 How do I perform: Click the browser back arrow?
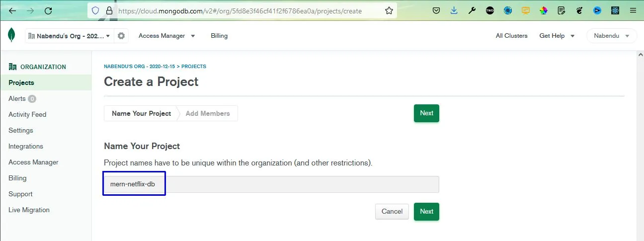[12, 10]
